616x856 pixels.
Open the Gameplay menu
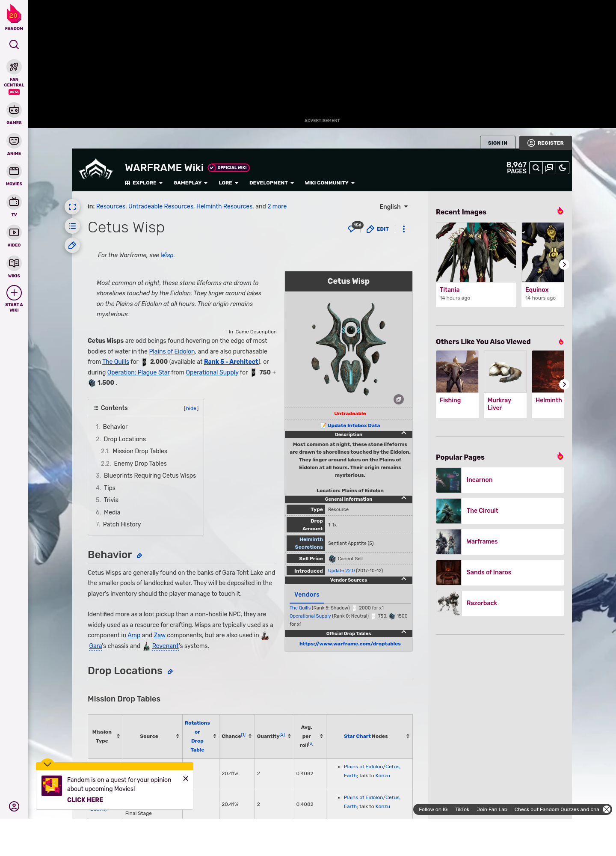click(190, 183)
